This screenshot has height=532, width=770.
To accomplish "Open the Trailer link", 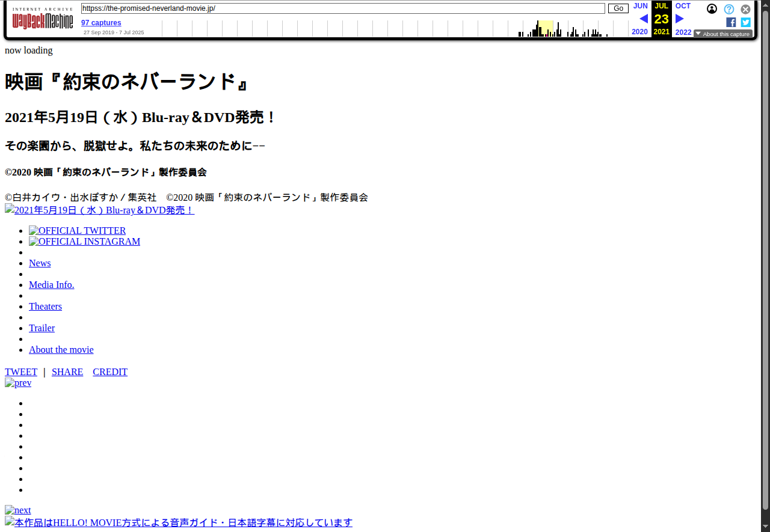I will pyautogui.click(x=42, y=328).
